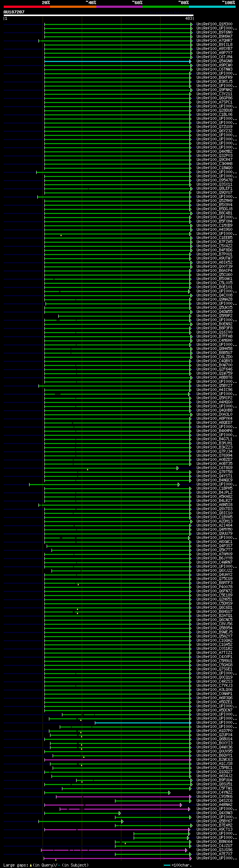Click the UniRef100_A9PCW0 label
This screenshot has height=868, width=239.
(214, 65)
